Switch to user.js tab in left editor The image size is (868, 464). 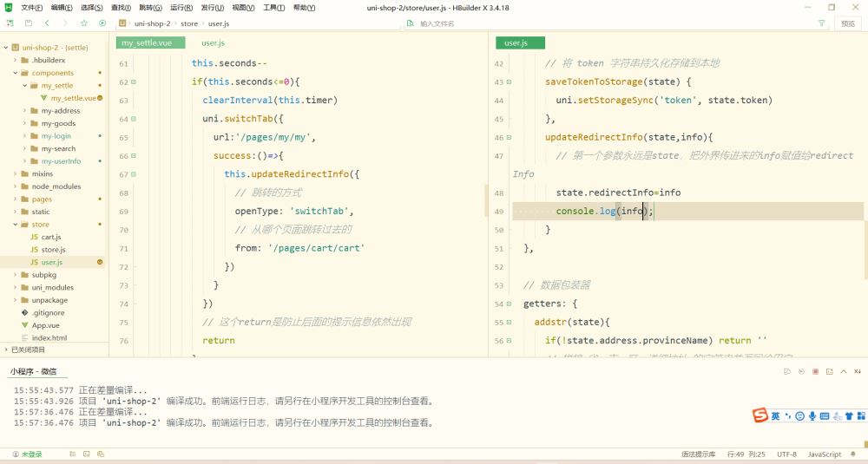(x=214, y=42)
